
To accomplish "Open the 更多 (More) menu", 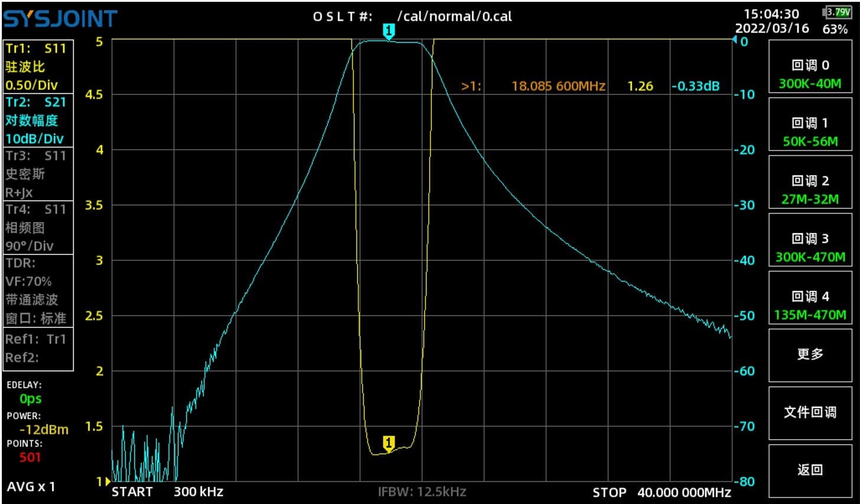I will (809, 355).
